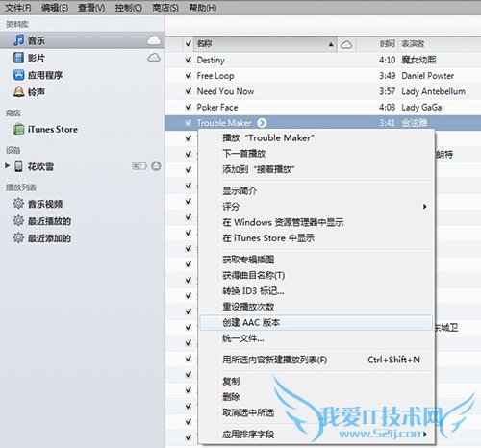Select the 花吹雪 iPhone device icon
This screenshot has width=481, height=448.
point(18,166)
